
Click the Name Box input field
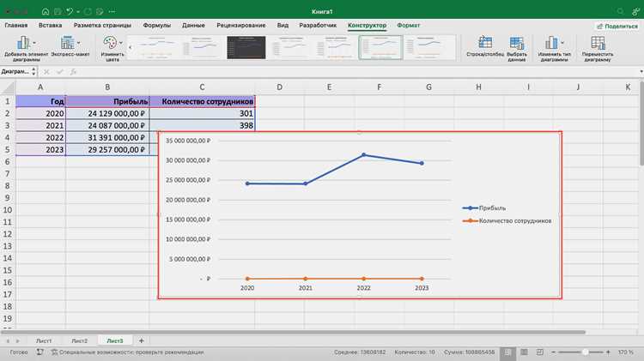click(15, 72)
